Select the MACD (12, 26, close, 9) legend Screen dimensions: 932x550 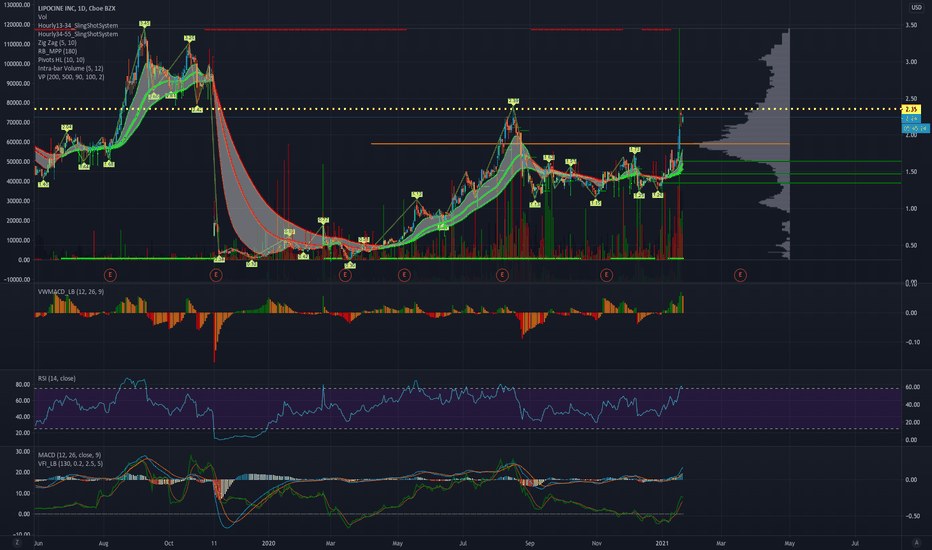coord(70,455)
